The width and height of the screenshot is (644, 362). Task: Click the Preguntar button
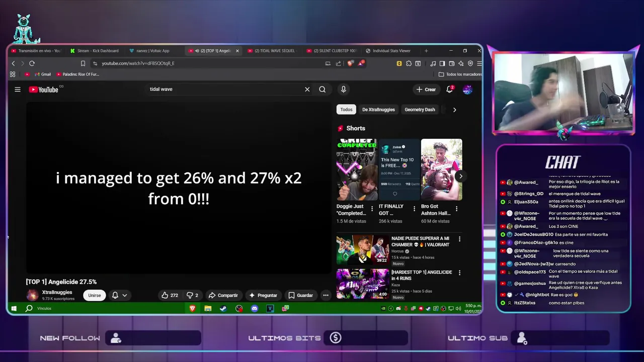263,295
